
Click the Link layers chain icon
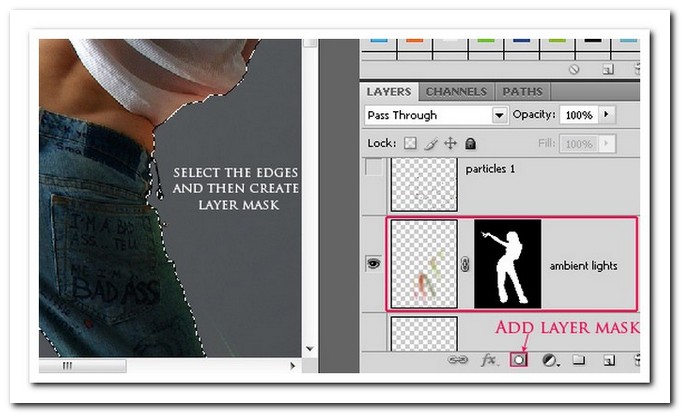pos(457,360)
